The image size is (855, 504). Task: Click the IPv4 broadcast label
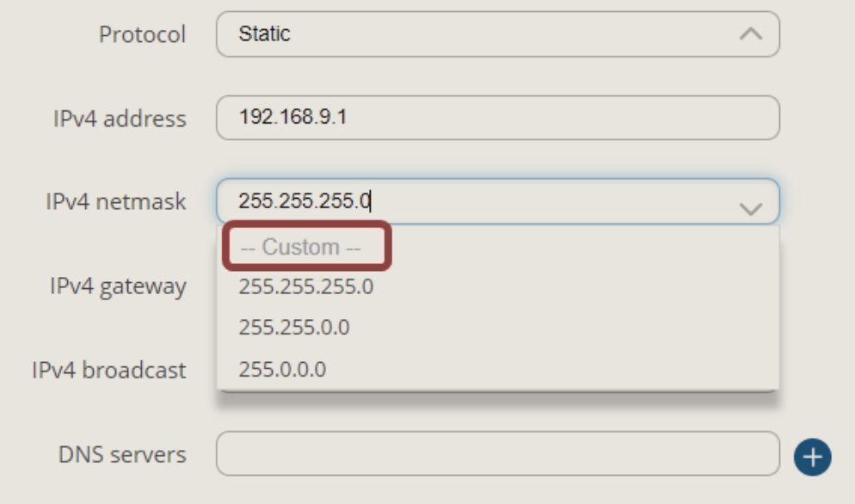point(109,371)
